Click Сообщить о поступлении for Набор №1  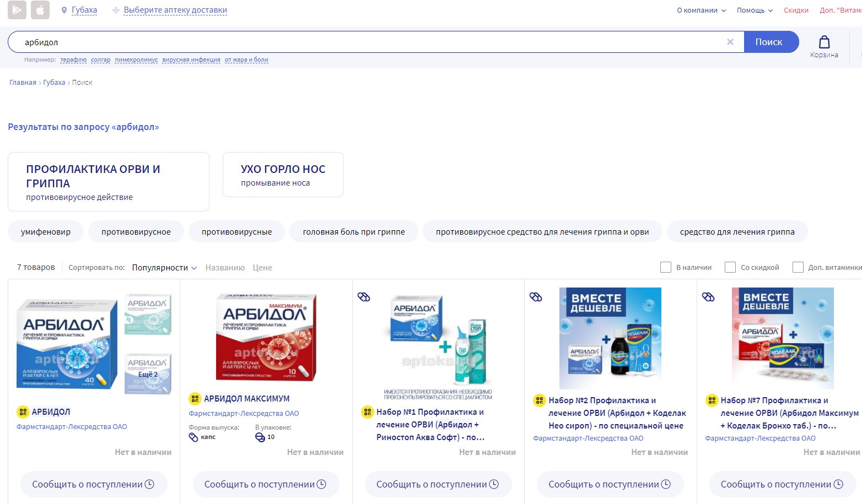click(x=438, y=484)
